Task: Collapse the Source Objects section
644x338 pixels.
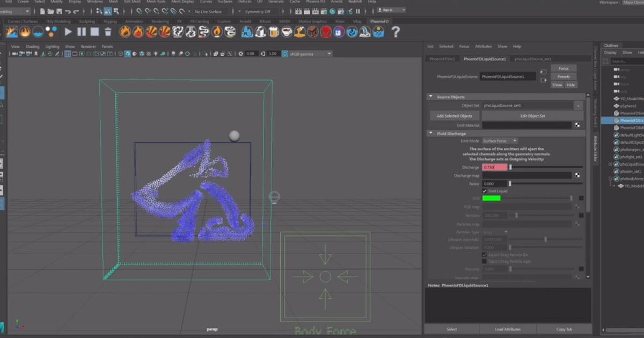Action: 431,97
